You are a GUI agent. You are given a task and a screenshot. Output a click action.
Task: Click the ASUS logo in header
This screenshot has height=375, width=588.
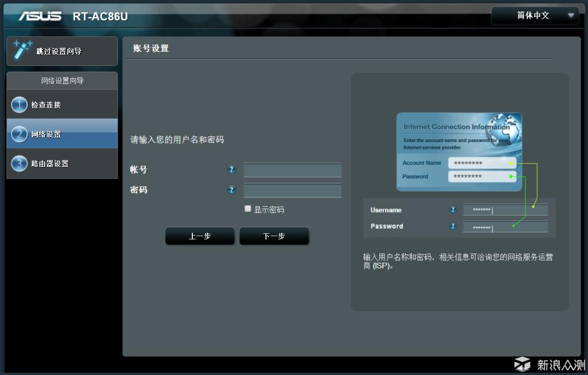pos(40,16)
